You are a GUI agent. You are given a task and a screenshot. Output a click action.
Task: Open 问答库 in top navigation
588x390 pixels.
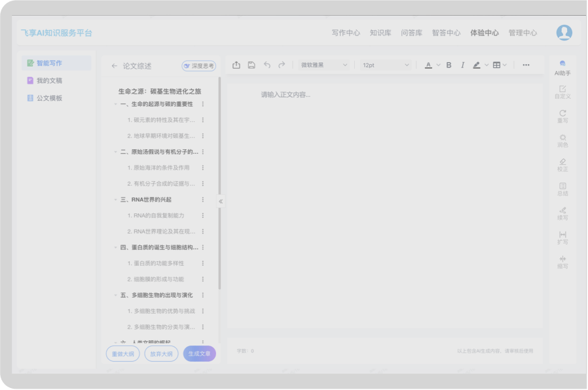[x=411, y=33]
